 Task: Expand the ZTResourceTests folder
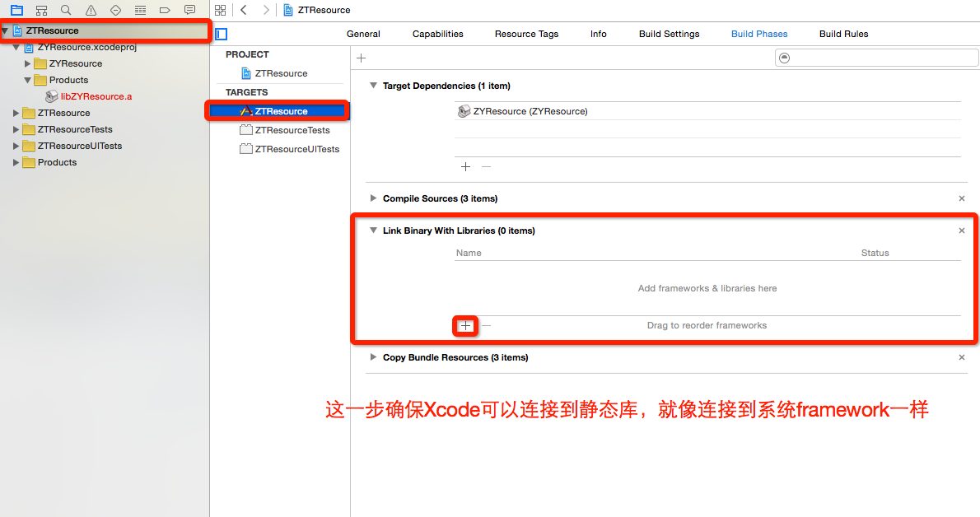pos(16,129)
